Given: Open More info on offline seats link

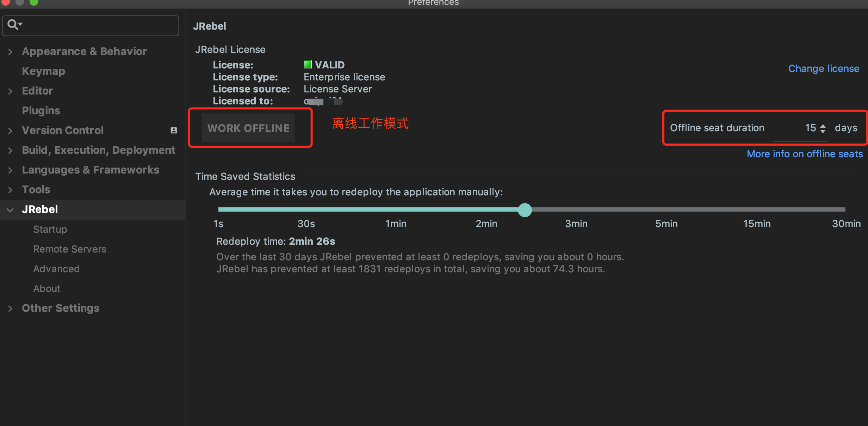Looking at the screenshot, I should [805, 154].
